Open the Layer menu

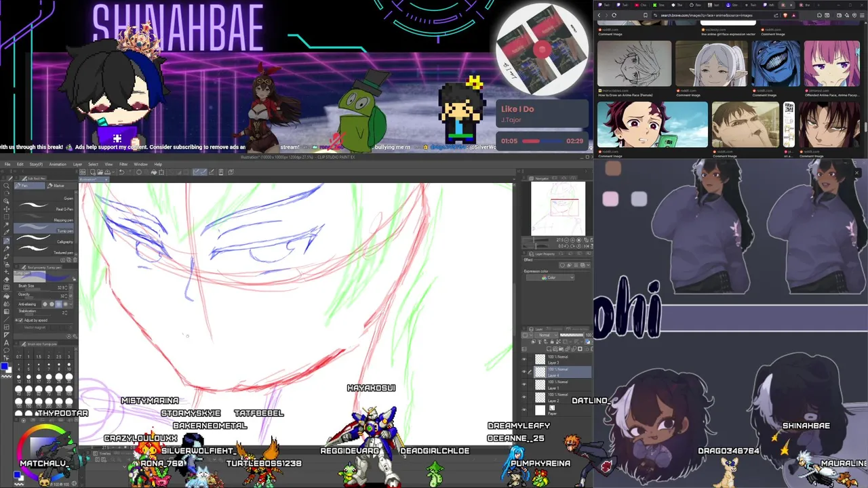click(x=77, y=164)
